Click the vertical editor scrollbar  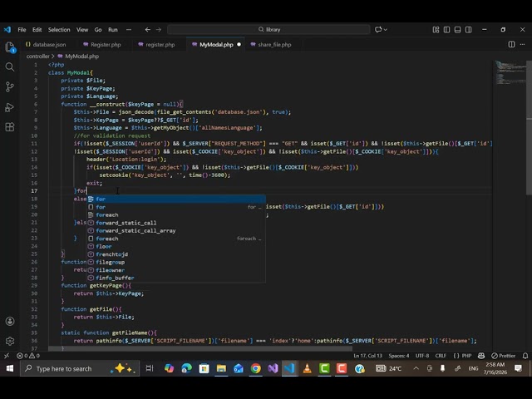pos(529,127)
